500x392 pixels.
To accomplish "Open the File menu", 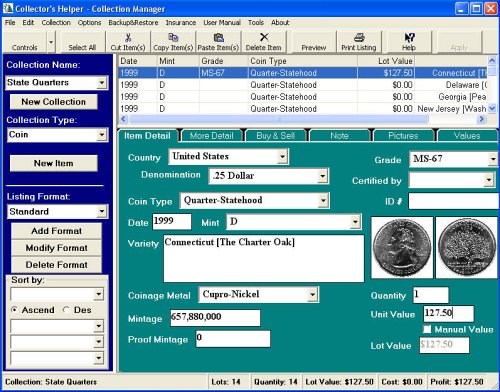I will tap(10, 23).
